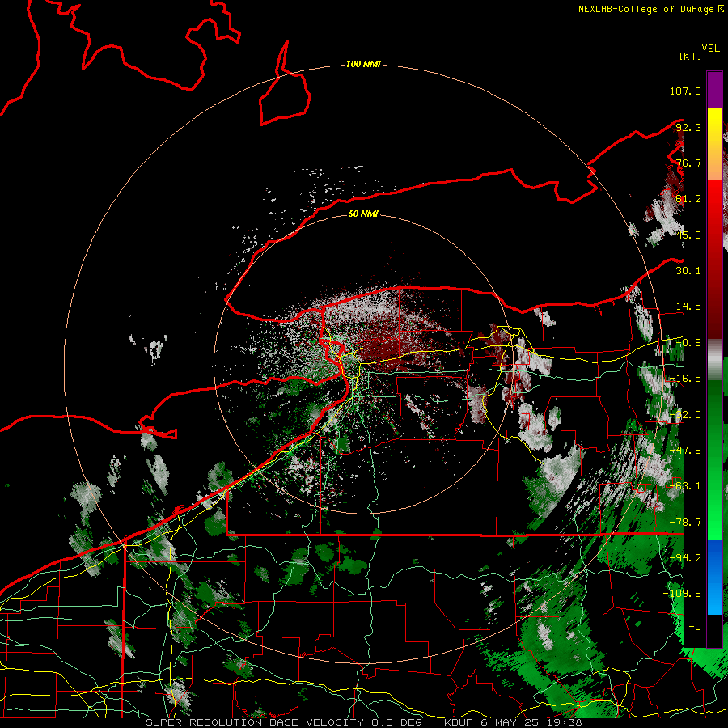728x728 pixels.
Task: Click the 30.1 legend value
Action: (688, 271)
